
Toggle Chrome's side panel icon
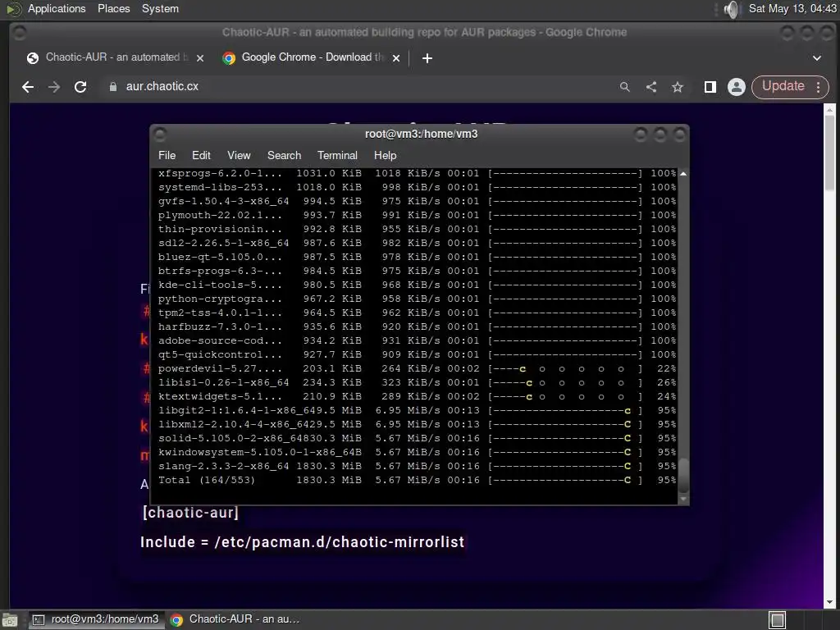point(710,87)
